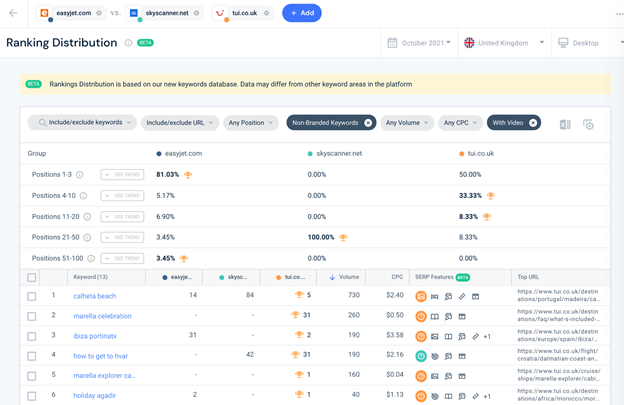This screenshot has height=405, width=624.
Task: Remove tui.co.uk from comparison
Action: (x=266, y=13)
